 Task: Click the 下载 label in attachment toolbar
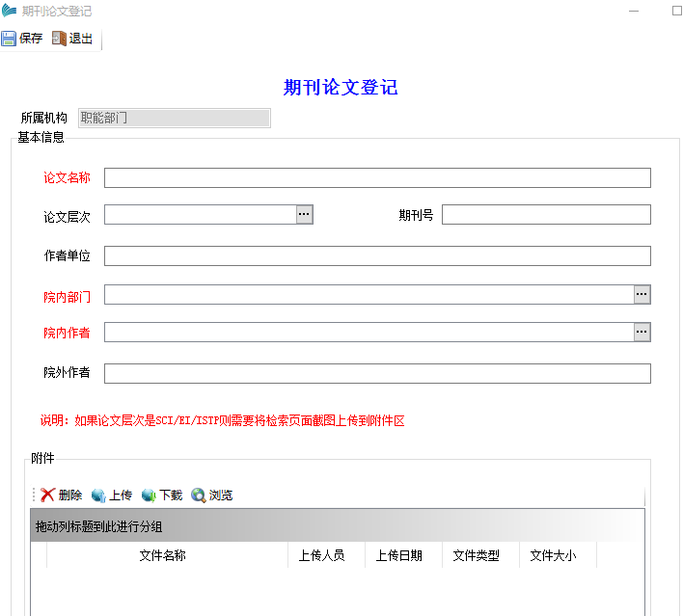coord(171,495)
